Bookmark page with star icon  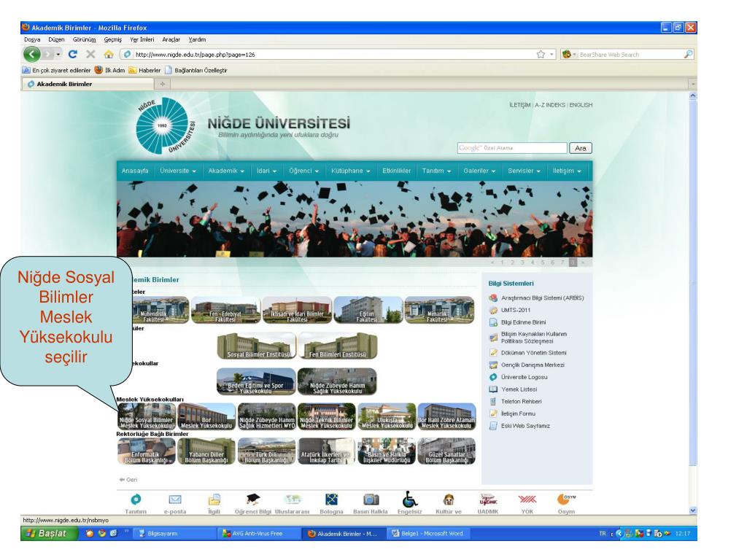click(x=541, y=54)
